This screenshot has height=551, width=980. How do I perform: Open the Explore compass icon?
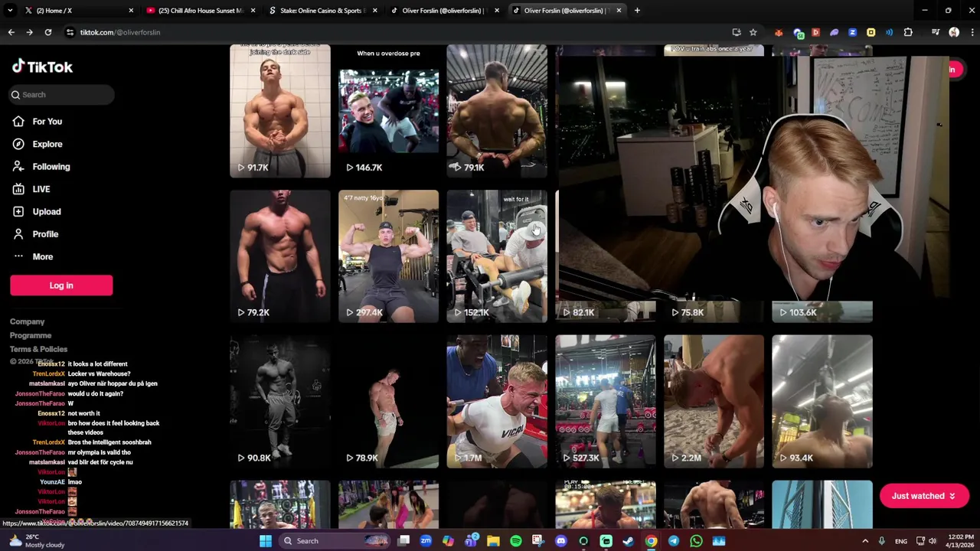point(18,144)
